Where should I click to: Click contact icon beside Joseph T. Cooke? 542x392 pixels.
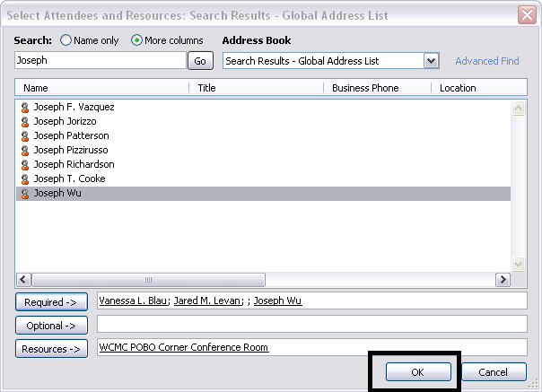pos(25,179)
